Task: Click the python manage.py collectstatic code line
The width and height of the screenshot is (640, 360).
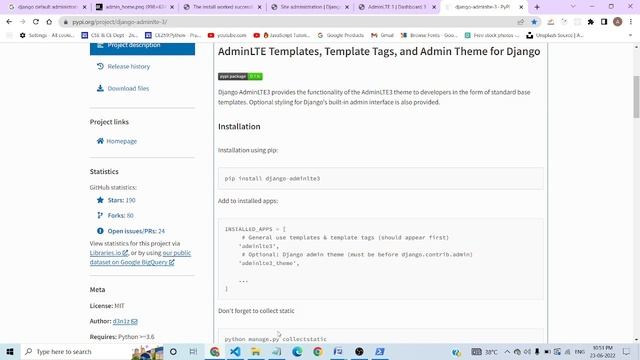Action: [276, 339]
